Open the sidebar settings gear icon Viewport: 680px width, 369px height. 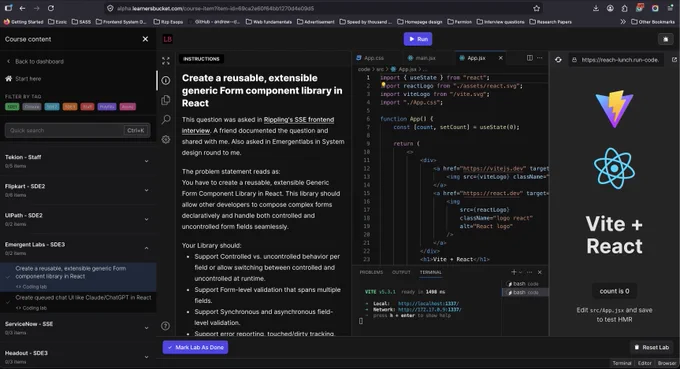166,139
